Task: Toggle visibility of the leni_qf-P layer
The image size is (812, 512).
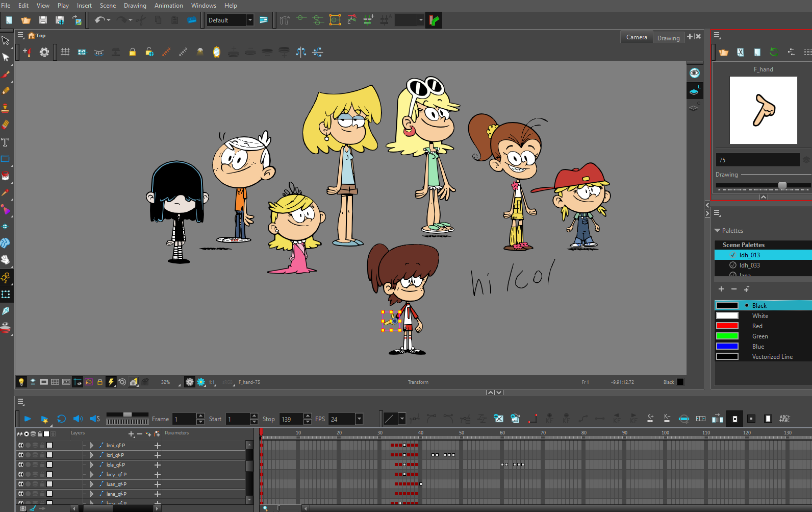Action: (21, 446)
